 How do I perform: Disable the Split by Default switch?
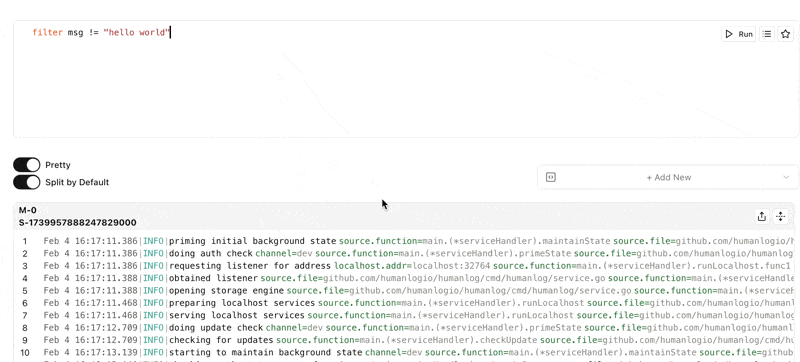(27, 182)
